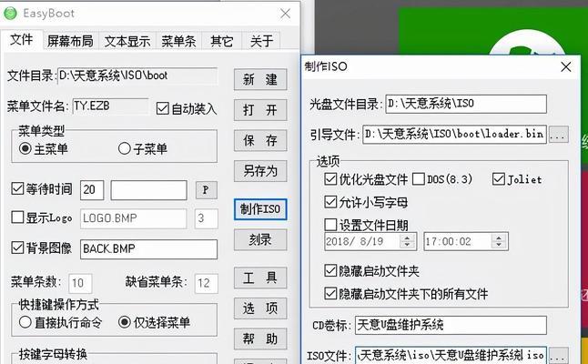Browse for the ISO文件 with the ... button

pyautogui.click(x=559, y=356)
